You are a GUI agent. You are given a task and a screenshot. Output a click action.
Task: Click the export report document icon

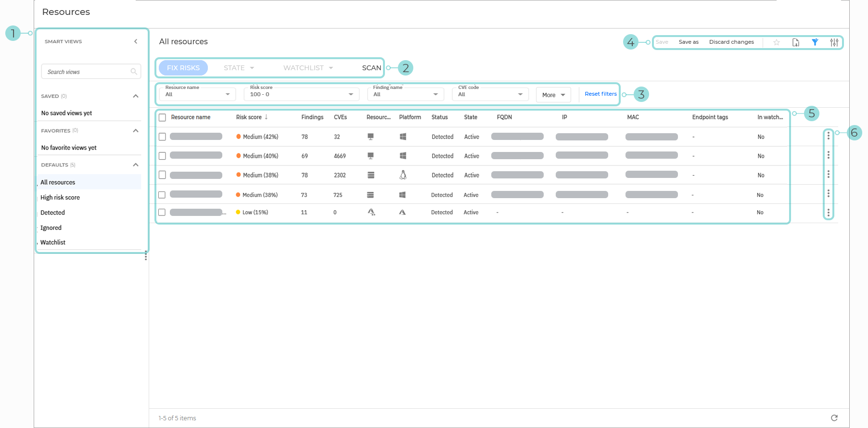point(796,42)
